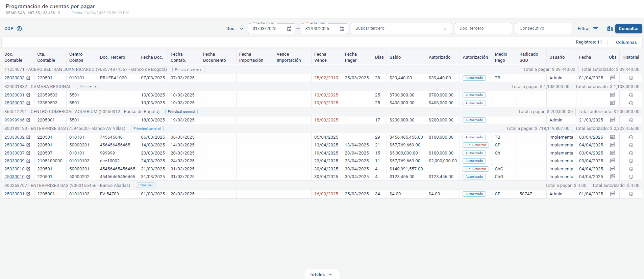Open observations for dce10002 row
Image resolution: width=644 pixels, height=279 pixels.
coord(613,161)
